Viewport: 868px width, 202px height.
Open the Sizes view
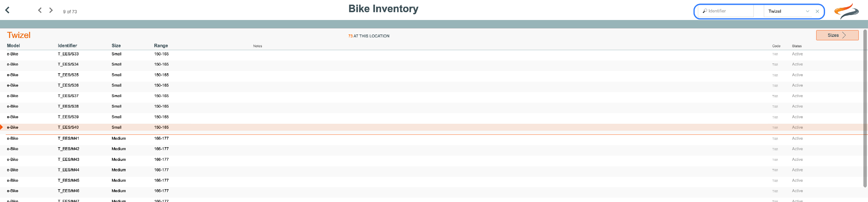837,35
